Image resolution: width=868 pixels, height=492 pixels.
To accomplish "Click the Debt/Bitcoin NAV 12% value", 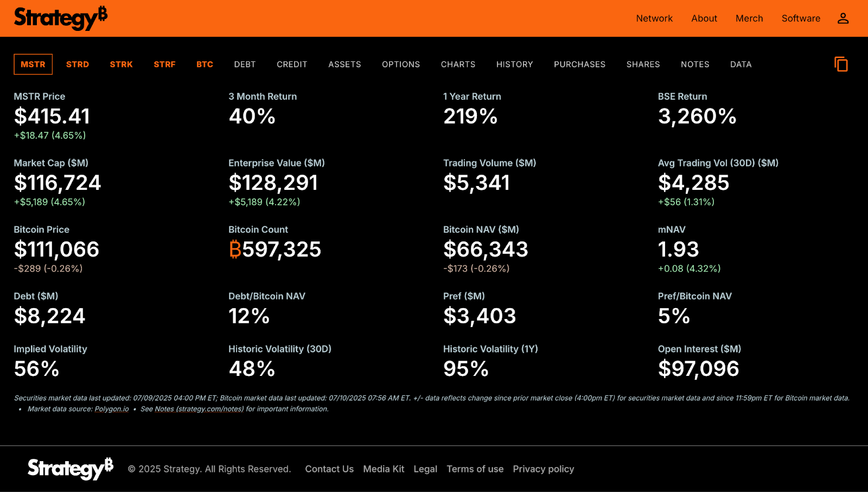I will pyautogui.click(x=249, y=316).
